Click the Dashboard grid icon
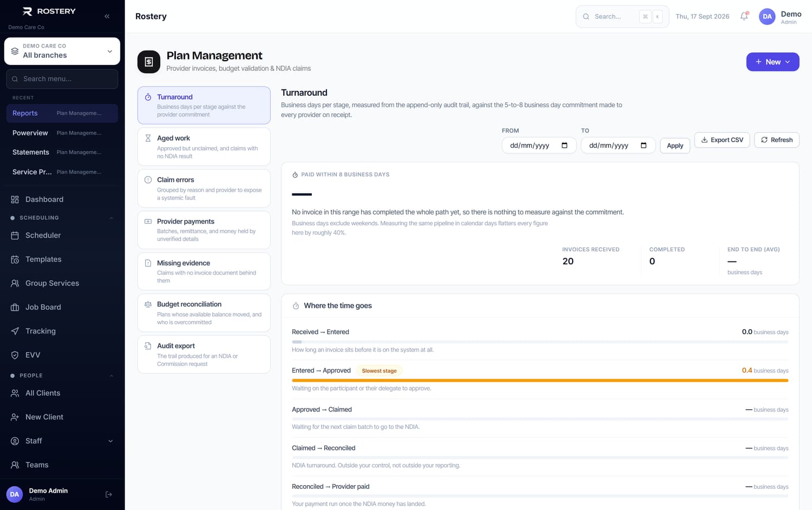Image resolution: width=812 pixels, height=510 pixels. tap(15, 199)
